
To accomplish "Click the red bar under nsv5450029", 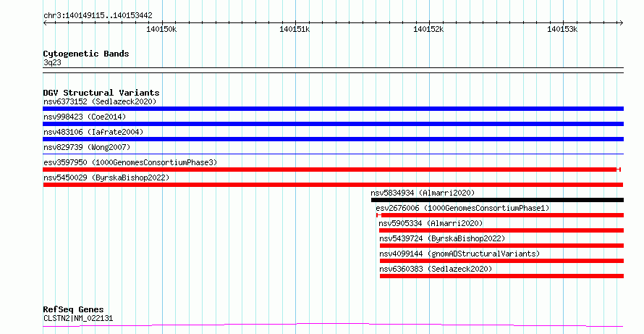I will pyautogui.click(x=333, y=185).
